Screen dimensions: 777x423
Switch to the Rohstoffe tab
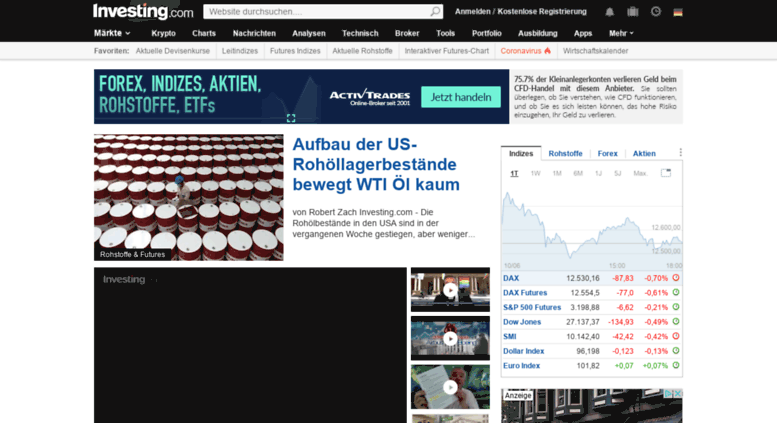565,154
